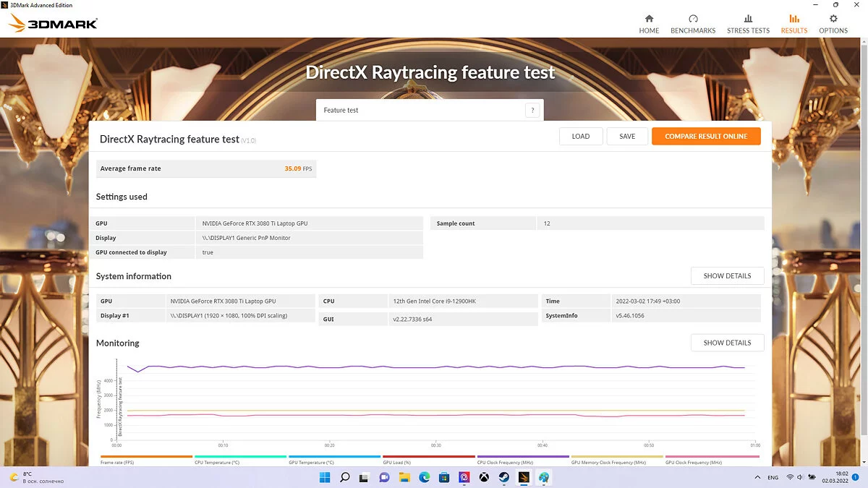Open taskbar Search
The width and height of the screenshot is (868, 488).
coord(345,477)
